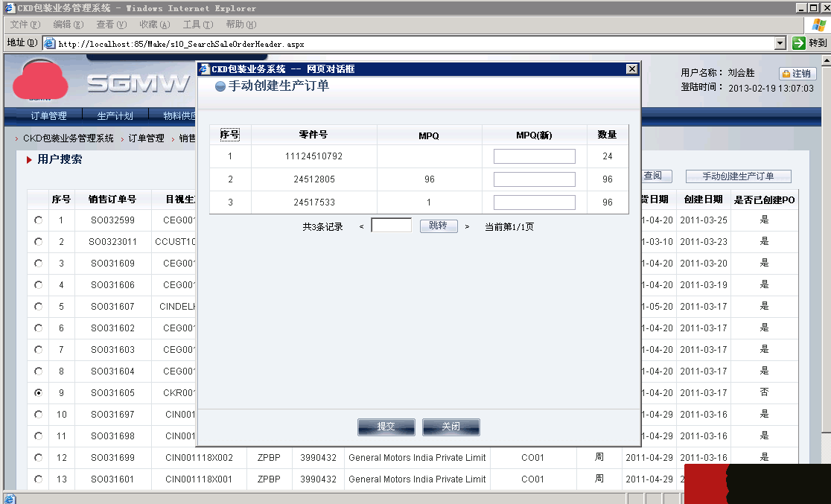
Task: Click the 零件号 column header
Action: click(x=313, y=135)
